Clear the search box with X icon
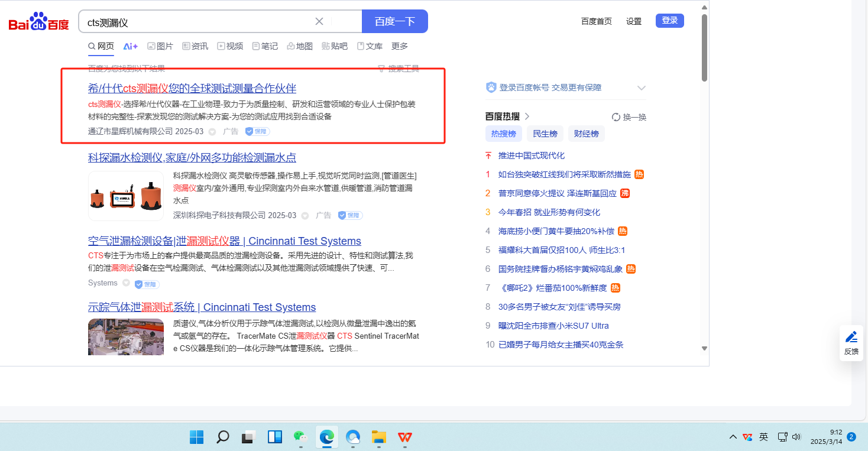Image resolution: width=868 pixels, height=451 pixels. tap(319, 21)
